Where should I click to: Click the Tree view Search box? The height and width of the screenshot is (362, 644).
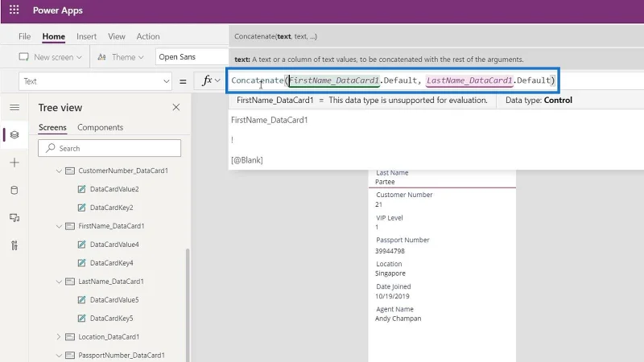pos(109,148)
